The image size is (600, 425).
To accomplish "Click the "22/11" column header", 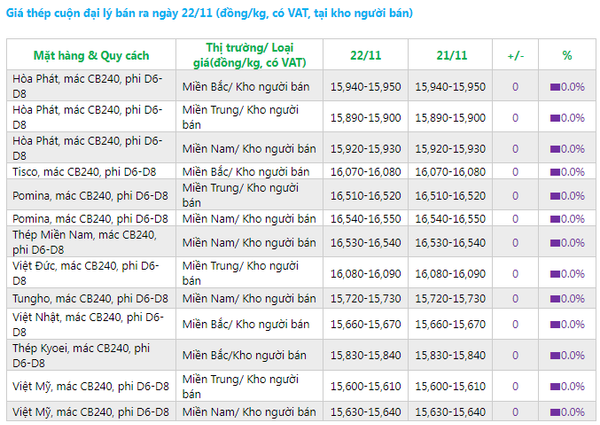I will [366, 55].
